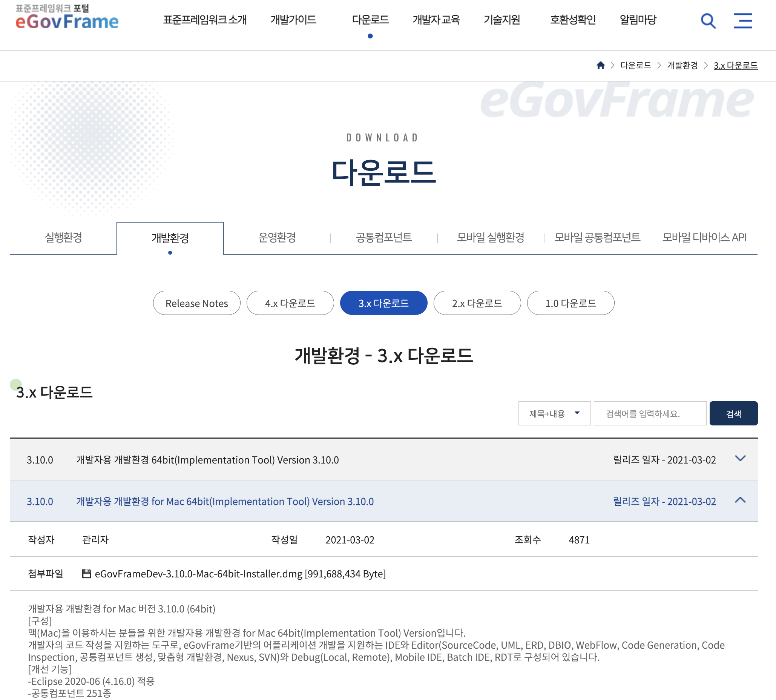Switch to the 공통컴포넌트 tab
Image resolution: width=776 pixels, height=700 pixels.
click(x=383, y=237)
